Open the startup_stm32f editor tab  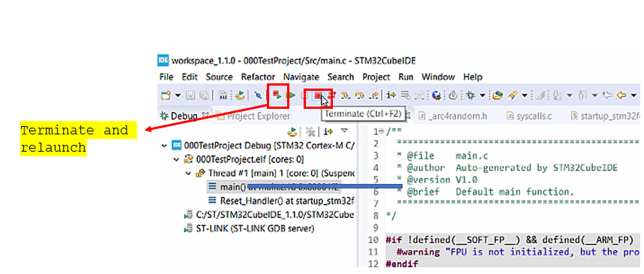coord(606,116)
